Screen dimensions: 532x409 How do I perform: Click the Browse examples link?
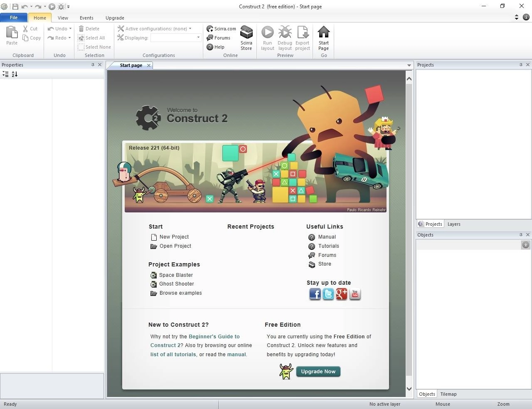(x=181, y=293)
